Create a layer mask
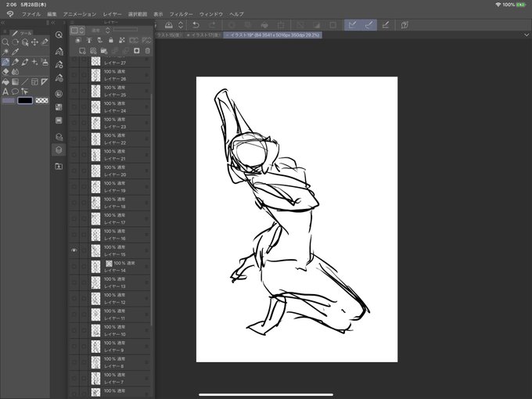Image resolution: width=532 pixels, height=399 pixels. coord(136,51)
